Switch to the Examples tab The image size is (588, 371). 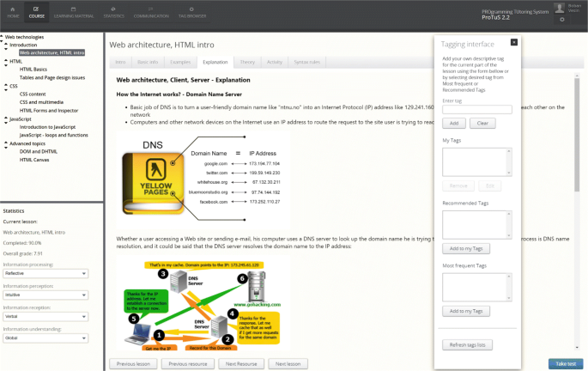(x=180, y=62)
